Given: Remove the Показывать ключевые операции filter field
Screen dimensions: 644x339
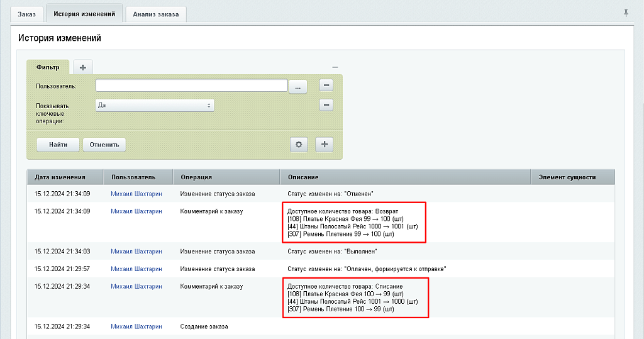Looking at the screenshot, I should pos(326,105).
